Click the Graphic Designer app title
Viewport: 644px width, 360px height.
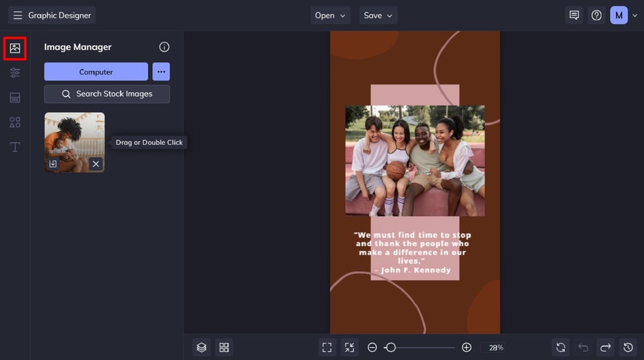click(59, 15)
